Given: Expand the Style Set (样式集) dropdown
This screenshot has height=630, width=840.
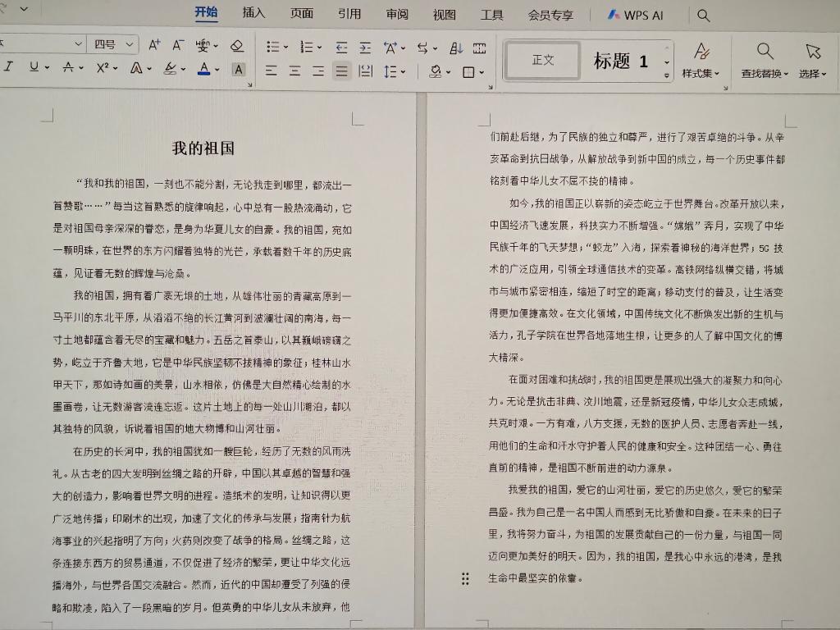Looking at the screenshot, I should click(x=701, y=60).
